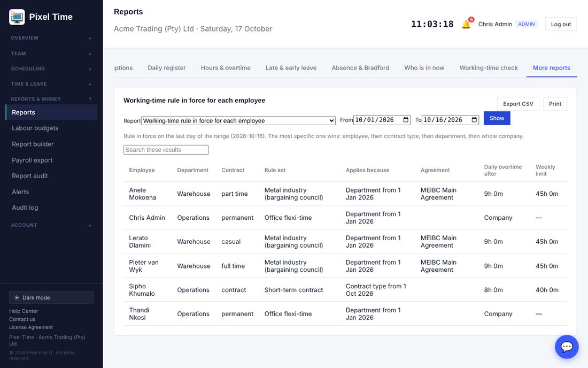Viewport: 588px width, 368px height.
Task: Expand the Account sidebar section
Action: tap(51, 225)
